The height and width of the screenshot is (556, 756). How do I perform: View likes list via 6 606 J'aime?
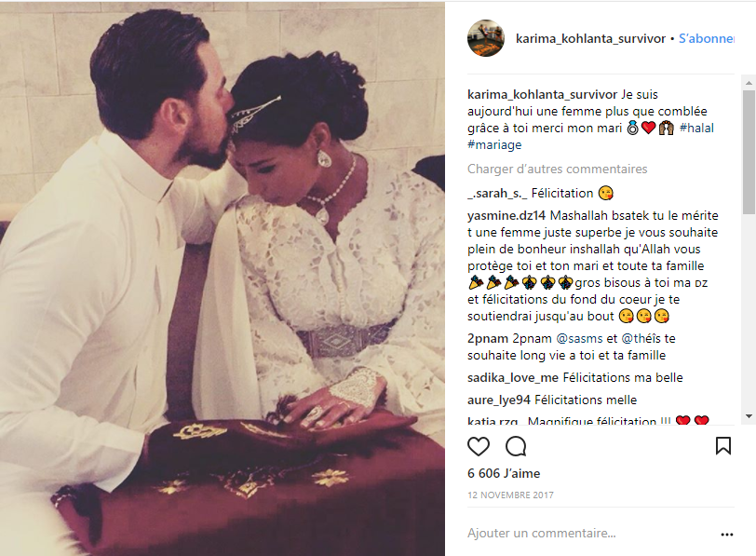(504, 473)
